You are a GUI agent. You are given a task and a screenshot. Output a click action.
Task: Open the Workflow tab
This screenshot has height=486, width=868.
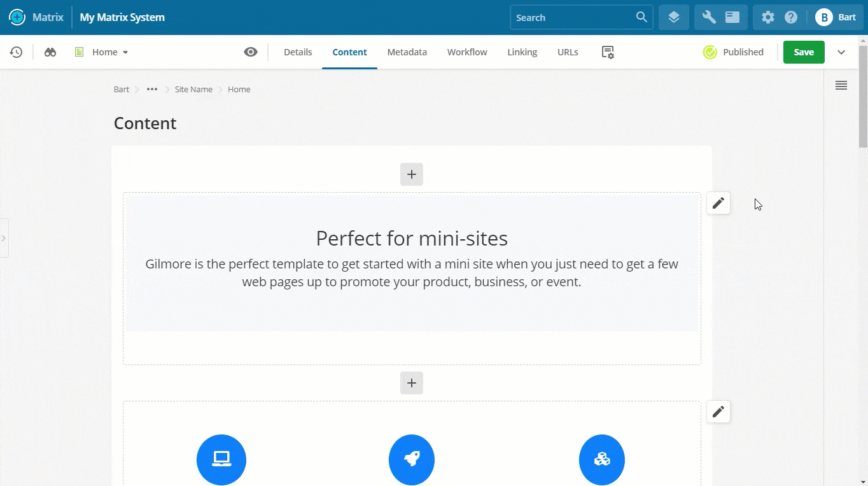click(x=467, y=52)
